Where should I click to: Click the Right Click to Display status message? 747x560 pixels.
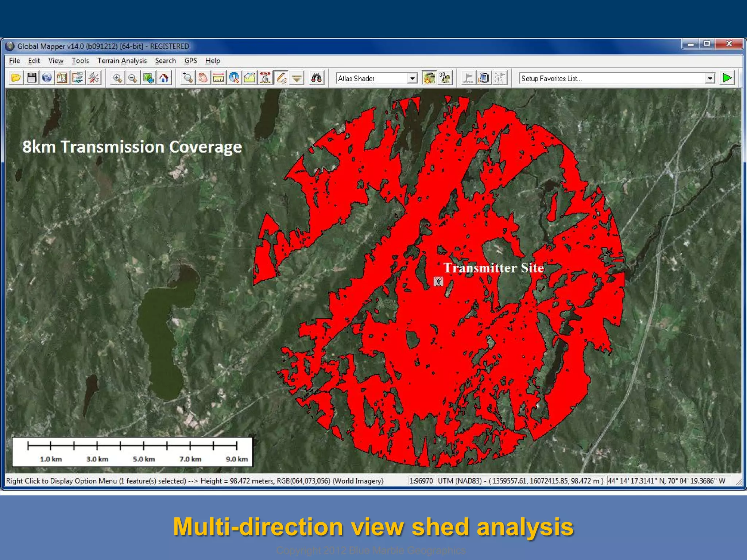[195, 481]
